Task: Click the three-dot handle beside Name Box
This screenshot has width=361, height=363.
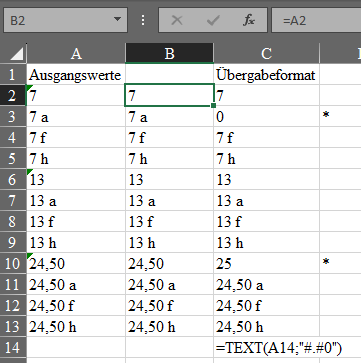Action: tap(143, 20)
